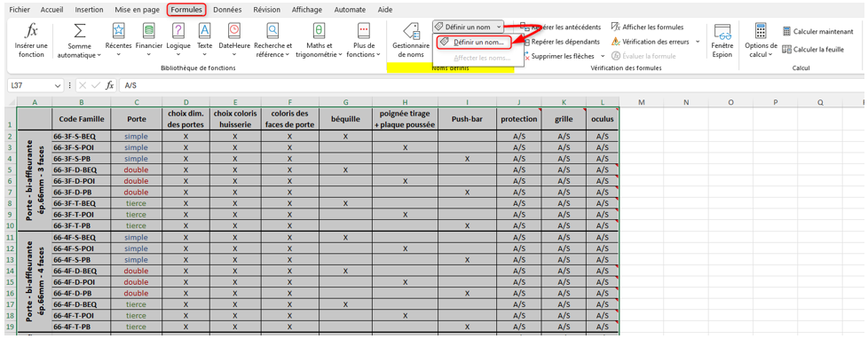Click the choix coloris huisserie header
The height and width of the screenshot is (339, 868).
pyautogui.click(x=234, y=119)
